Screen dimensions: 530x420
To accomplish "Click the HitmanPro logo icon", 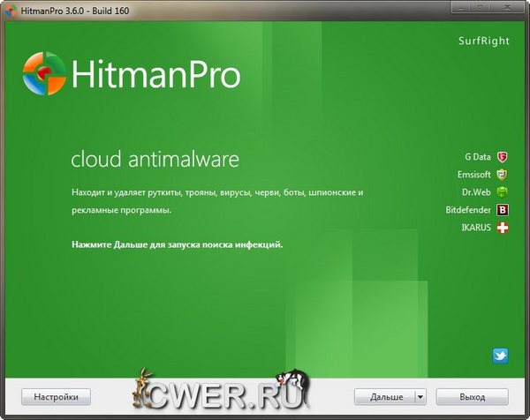I will click(x=44, y=73).
